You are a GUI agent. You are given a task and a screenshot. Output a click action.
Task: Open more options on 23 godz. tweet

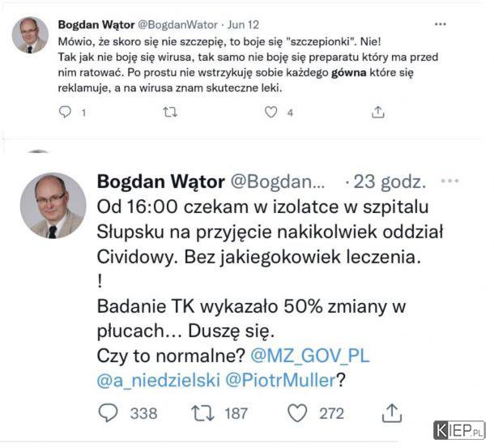click(x=450, y=181)
